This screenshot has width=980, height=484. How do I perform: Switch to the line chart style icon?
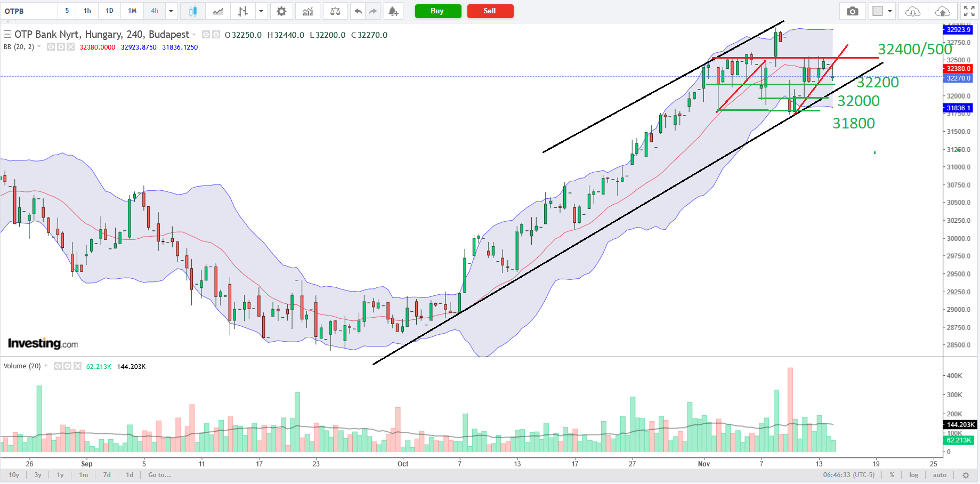point(217,11)
